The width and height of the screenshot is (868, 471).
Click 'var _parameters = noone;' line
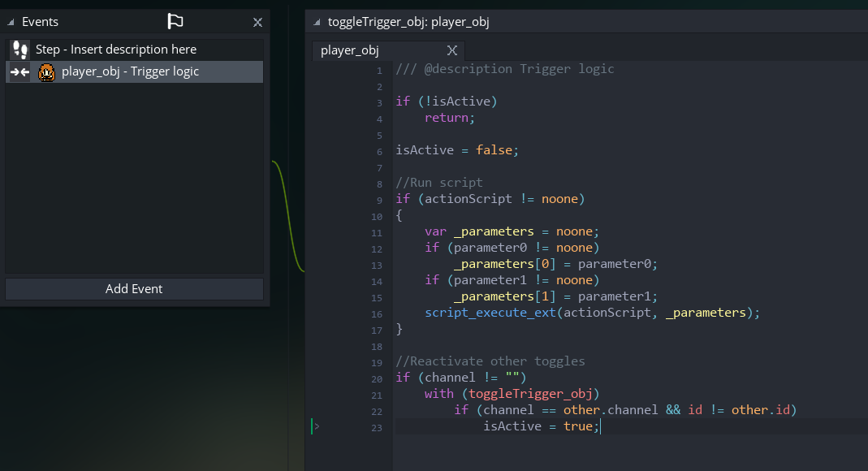512,231
